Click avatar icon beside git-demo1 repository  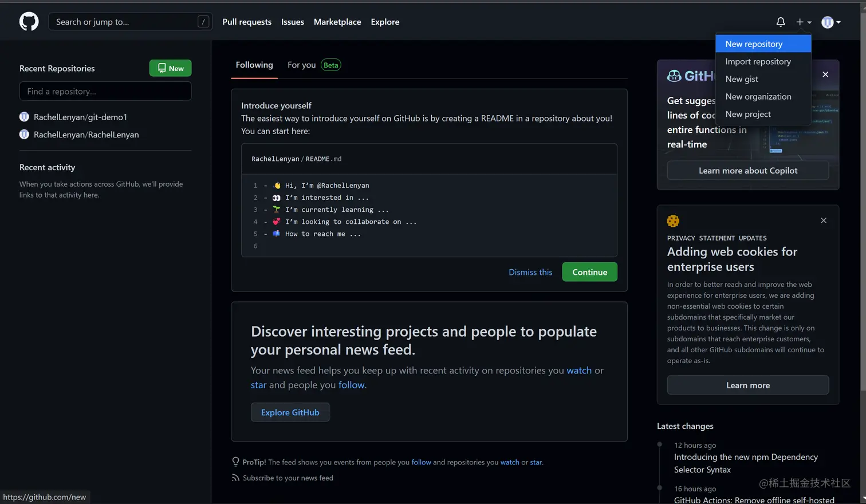pos(24,117)
